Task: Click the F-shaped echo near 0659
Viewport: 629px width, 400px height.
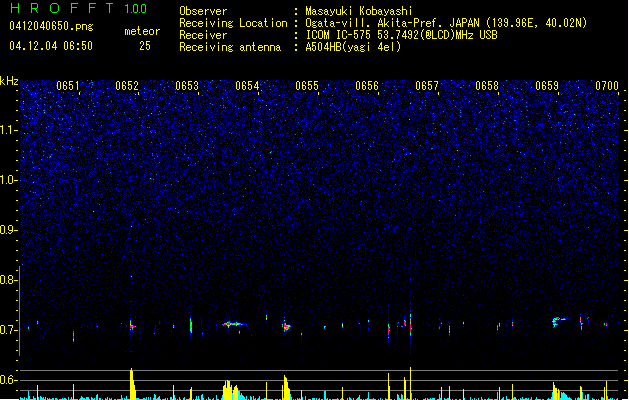Action: [558, 321]
